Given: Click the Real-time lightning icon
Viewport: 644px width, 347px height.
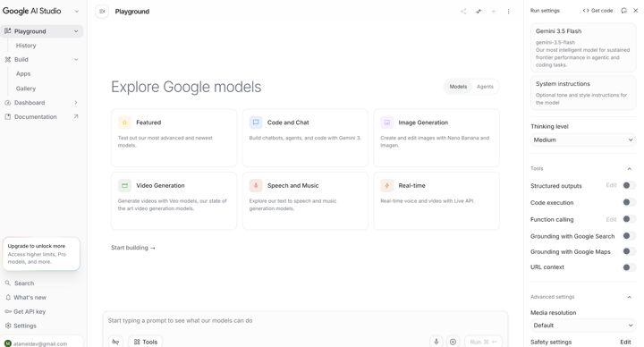Looking at the screenshot, I should point(387,186).
